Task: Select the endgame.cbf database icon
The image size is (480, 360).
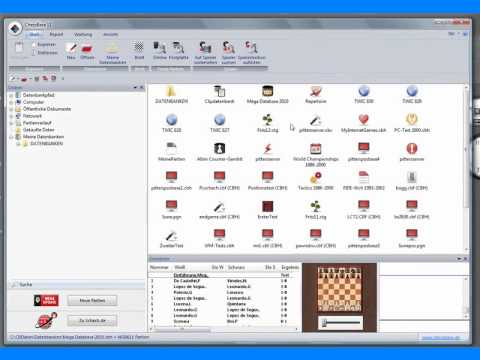Action: coord(219,210)
